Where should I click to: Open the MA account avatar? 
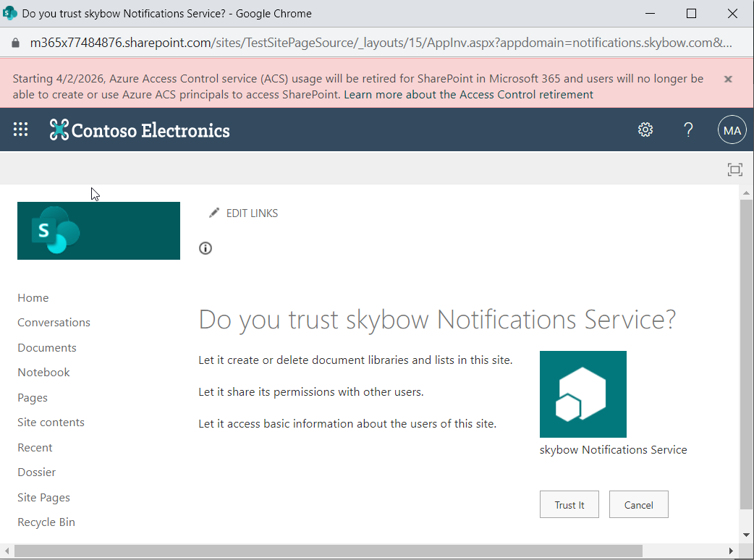coord(731,130)
